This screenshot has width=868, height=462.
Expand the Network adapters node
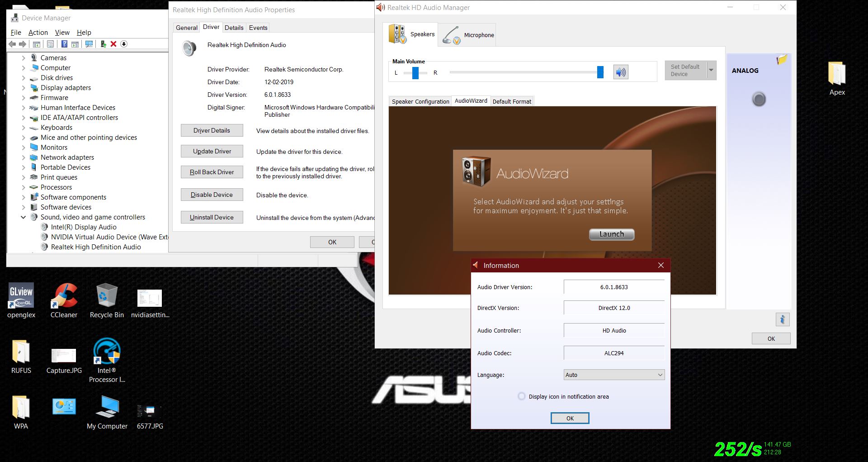[x=24, y=157]
